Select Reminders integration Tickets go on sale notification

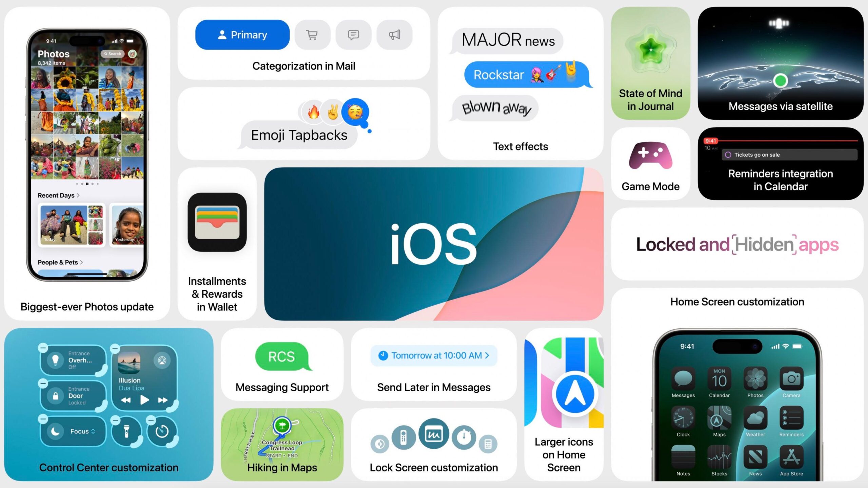coord(781,155)
